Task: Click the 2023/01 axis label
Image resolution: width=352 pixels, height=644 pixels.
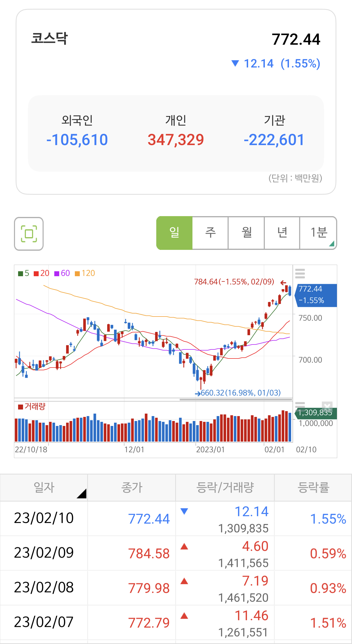Action: tap(210, 450)
